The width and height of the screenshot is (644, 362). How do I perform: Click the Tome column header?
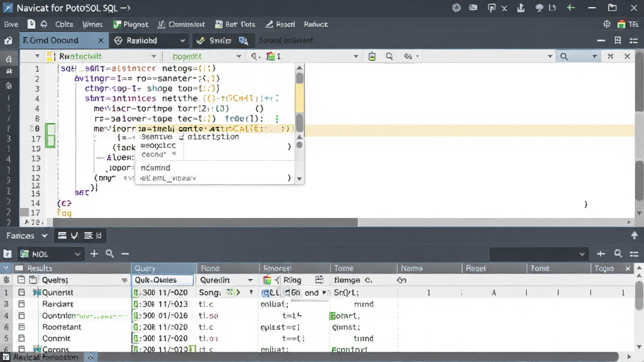[x=363, y=268]
